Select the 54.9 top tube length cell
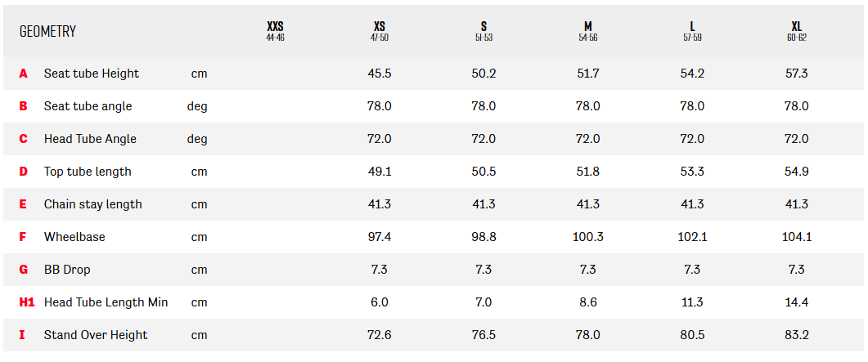Screen dimensions: 868x362 pos(796,172)
